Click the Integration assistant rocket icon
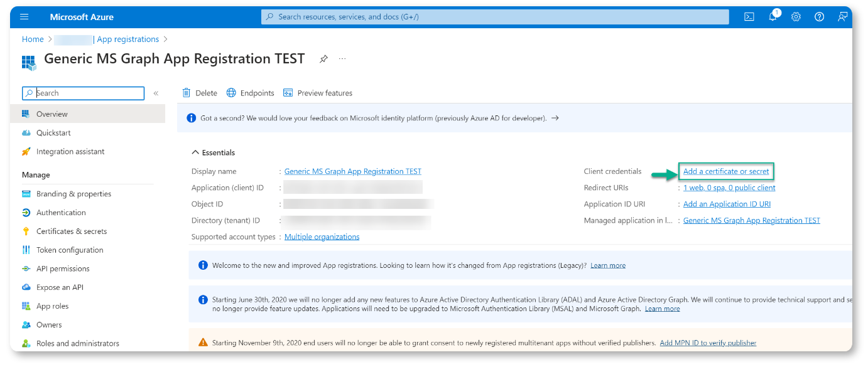Image resolution: width=868 pixels, height=367 pixels. tap(26, 152)
